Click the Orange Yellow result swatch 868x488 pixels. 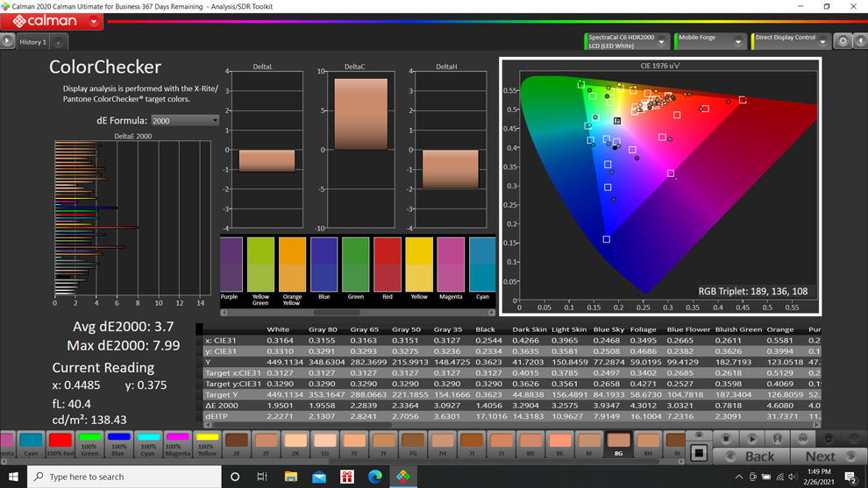click(x=292, y=265)
